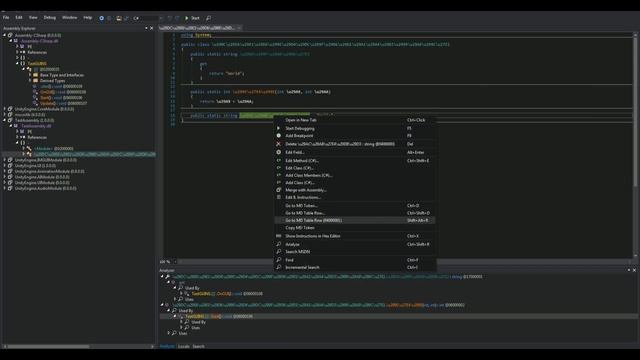Select the .ctor() : void method
Screen dimensions: 640x360
coord(61,87)
